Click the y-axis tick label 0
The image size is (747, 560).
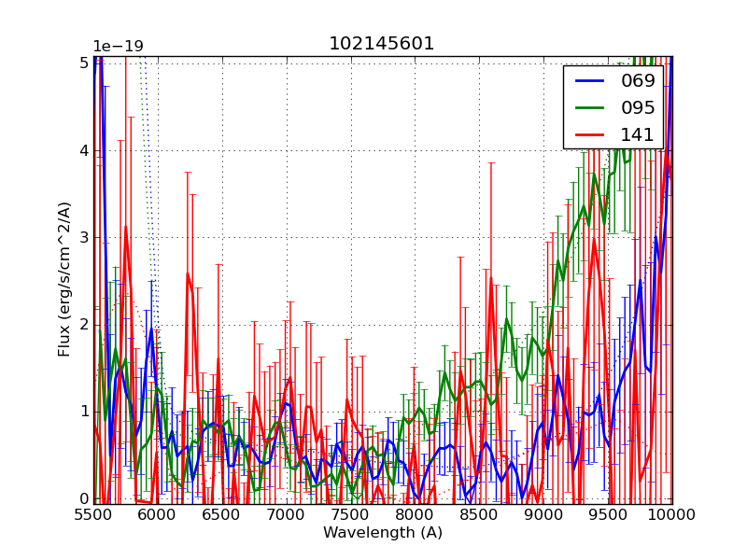(x=84, y=498)
